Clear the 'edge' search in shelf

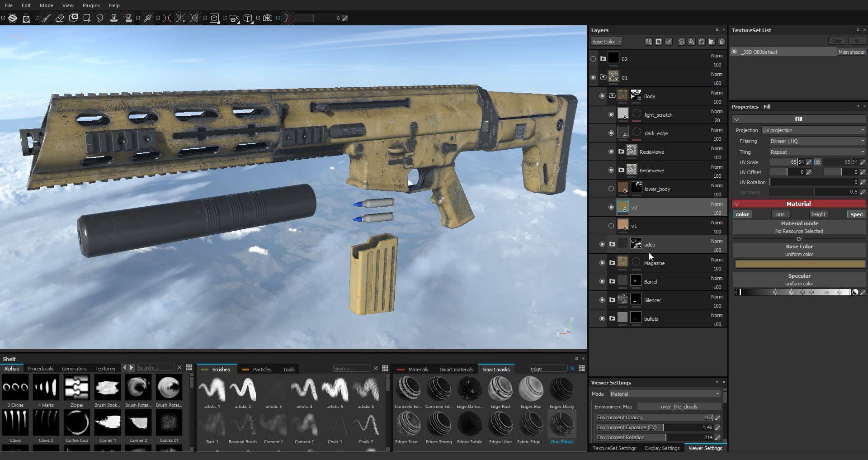[x=572, y=368]
